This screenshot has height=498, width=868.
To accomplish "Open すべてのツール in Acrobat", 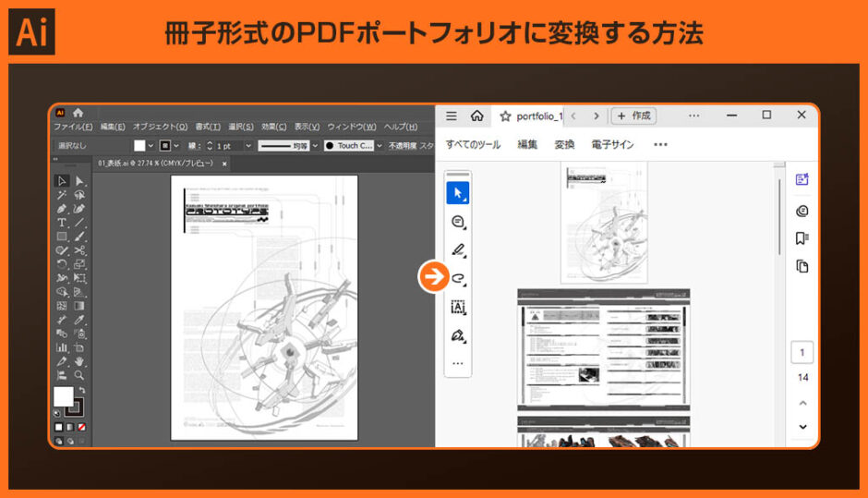I will point(473,144).
